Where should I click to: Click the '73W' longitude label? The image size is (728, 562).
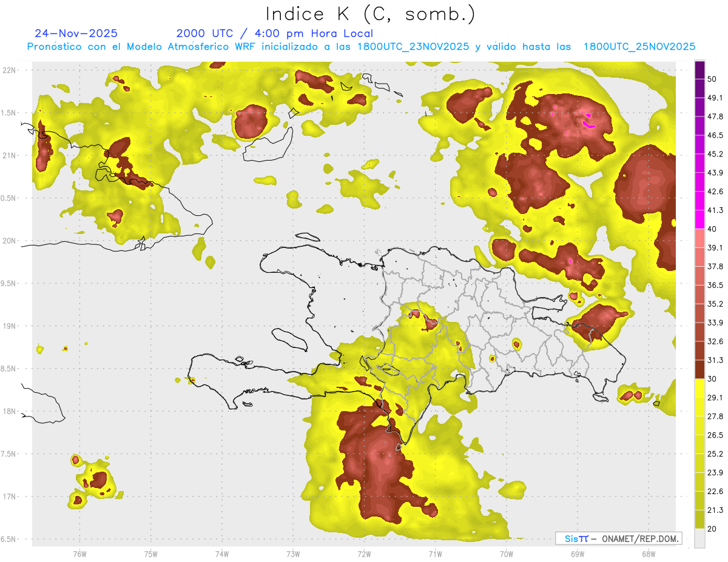tap(293, 554)
